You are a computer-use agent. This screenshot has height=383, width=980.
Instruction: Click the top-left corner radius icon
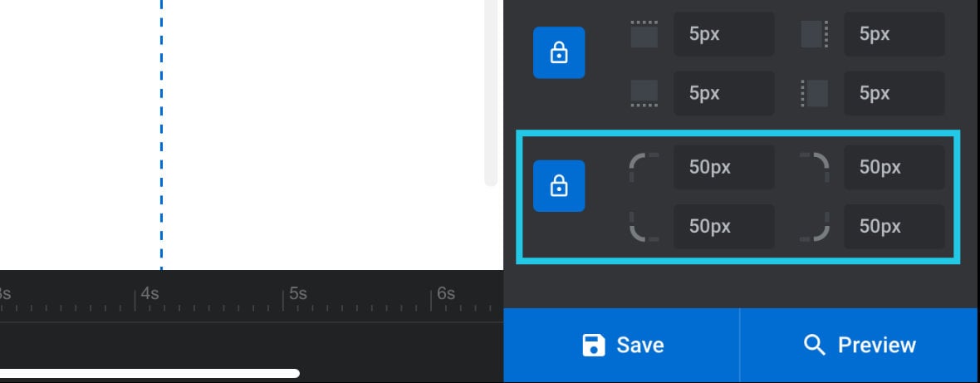click(x=644, y=168)
